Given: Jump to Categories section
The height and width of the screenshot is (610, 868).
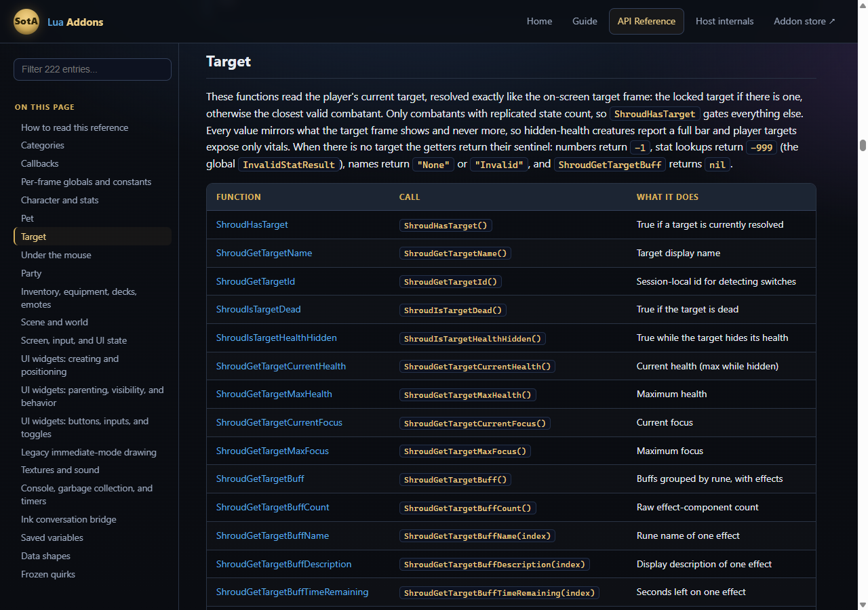Looking at the screenshot, I should [43, 145].
